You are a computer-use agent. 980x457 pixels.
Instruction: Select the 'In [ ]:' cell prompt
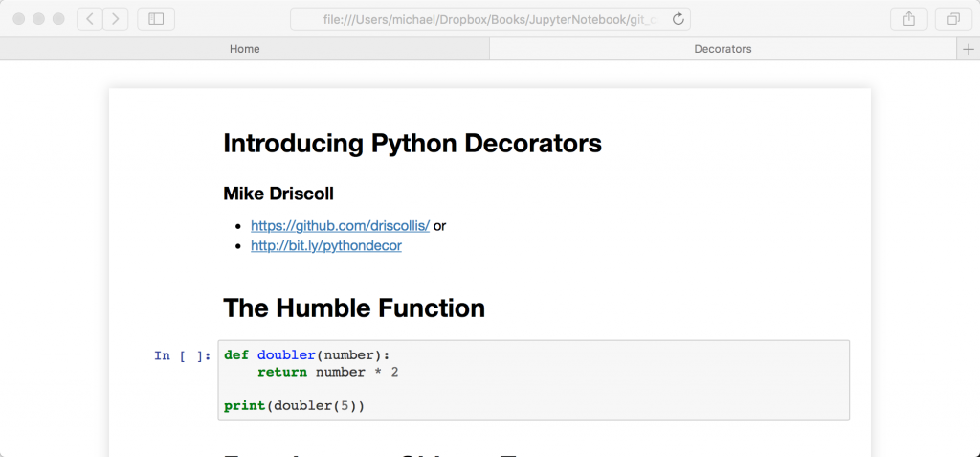[x=182, y=355]
